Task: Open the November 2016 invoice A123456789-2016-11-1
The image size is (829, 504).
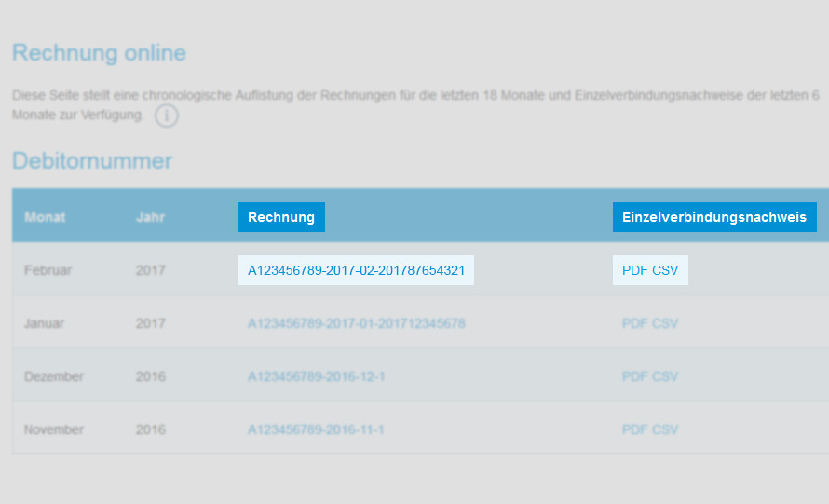Action: 316,429
